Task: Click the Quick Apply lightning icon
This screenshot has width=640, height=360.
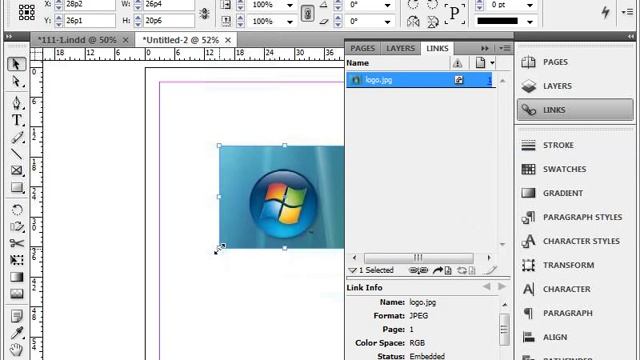Action: [x=606, y=12]
